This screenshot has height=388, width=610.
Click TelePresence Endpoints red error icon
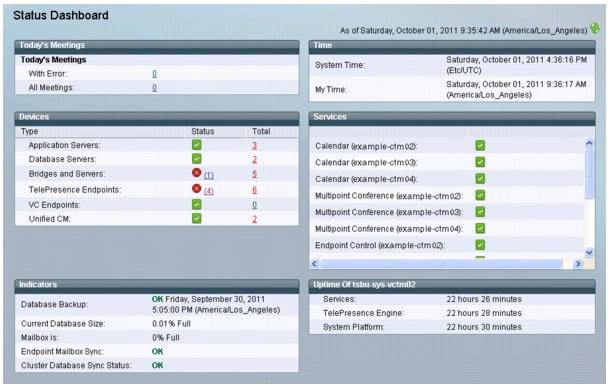[x=196, y=189]
